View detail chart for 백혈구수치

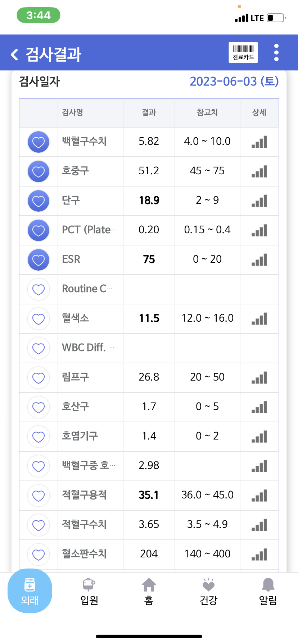pos(259,142)
